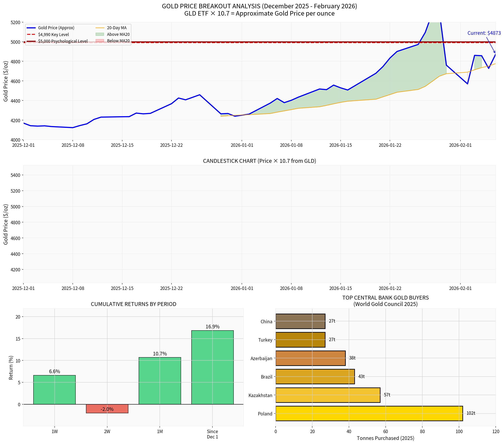Select the blue Gold Price line marker icon

[31, 28]
